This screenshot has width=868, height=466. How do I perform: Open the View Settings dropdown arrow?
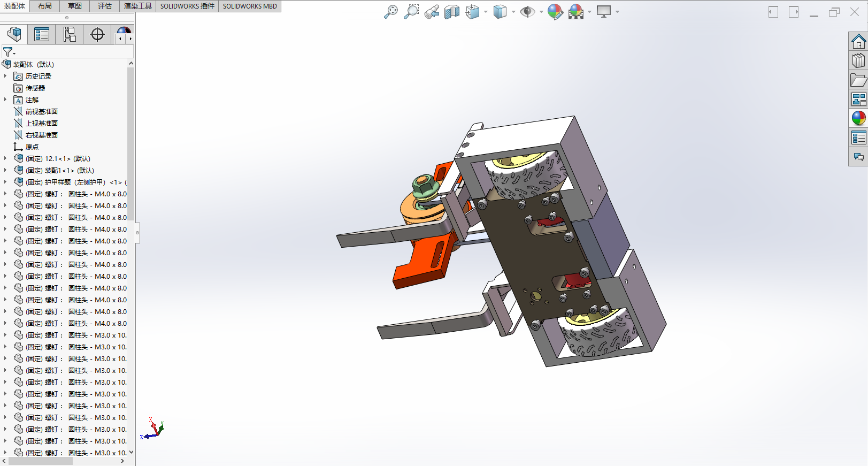617,12
